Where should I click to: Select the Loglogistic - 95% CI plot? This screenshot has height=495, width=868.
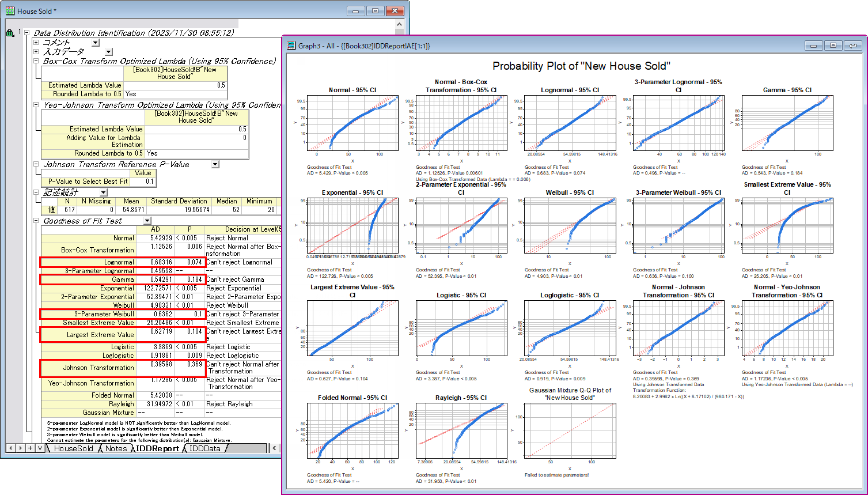pos(570,328)
